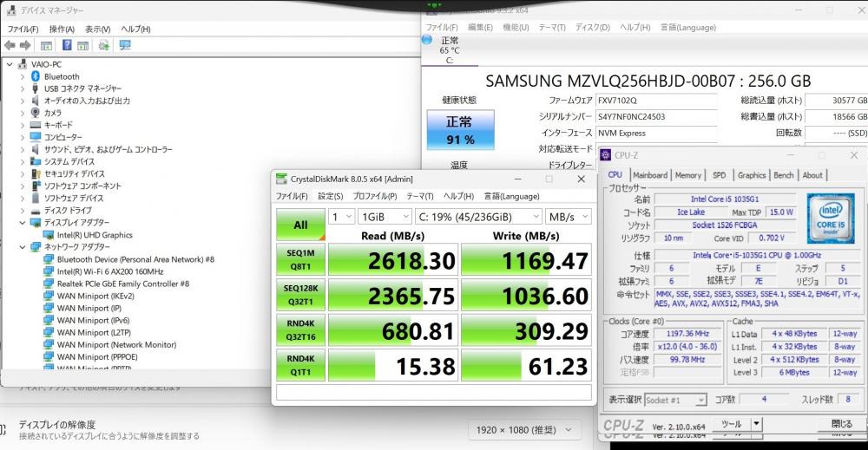Screen dimensions: 868x450
Task: Click the USB コネクタ マネージャー icon
Action: [x=36, y=88]
